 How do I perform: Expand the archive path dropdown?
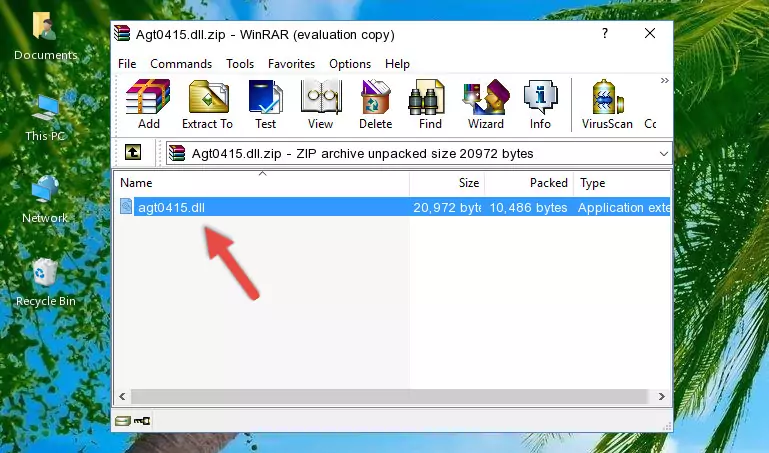[x=664, y=153]
